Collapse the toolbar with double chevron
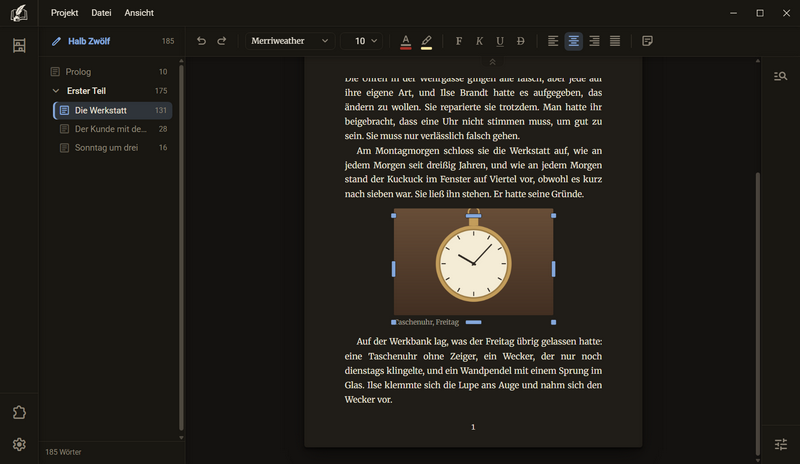This screenshot has height=464, width=800. click(x=492, y=62)
